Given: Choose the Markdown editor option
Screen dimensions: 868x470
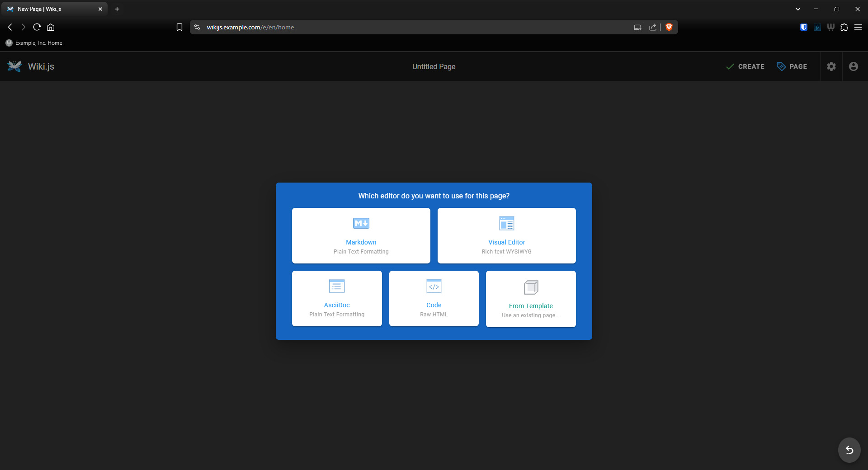Looking at the screenshot, I should coord(361,235).
